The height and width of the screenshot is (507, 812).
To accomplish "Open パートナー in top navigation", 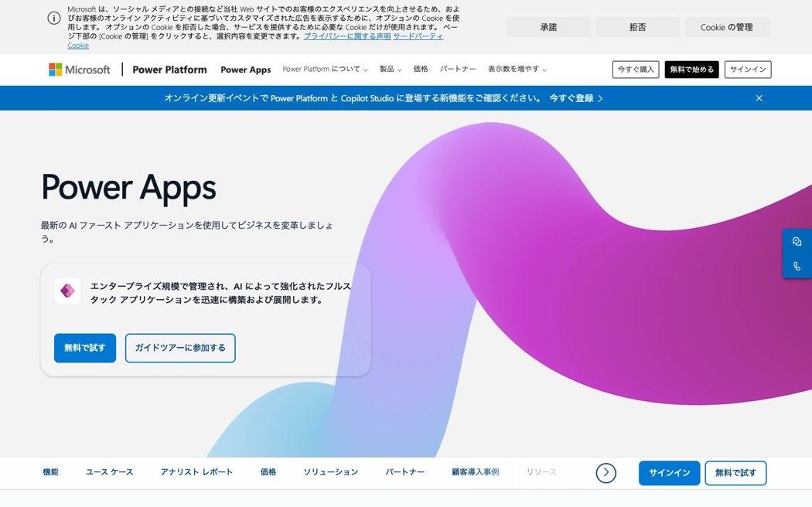I will [x=458, y=69].
